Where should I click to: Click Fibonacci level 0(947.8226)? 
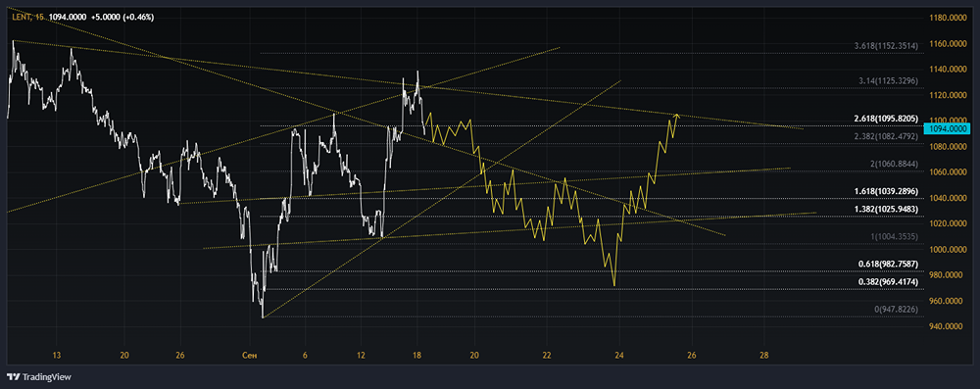[896, 309]
